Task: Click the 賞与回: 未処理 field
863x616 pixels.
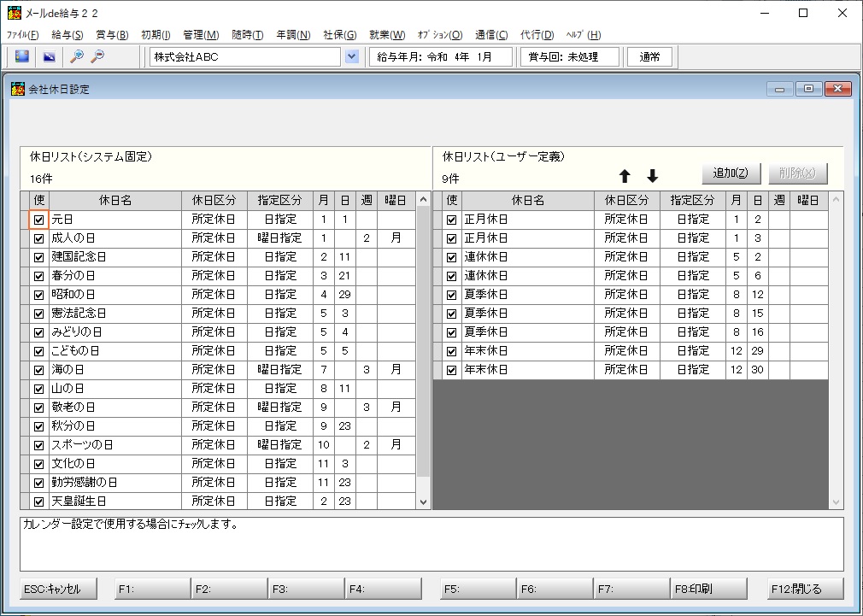Action: (x=570, y=56)
